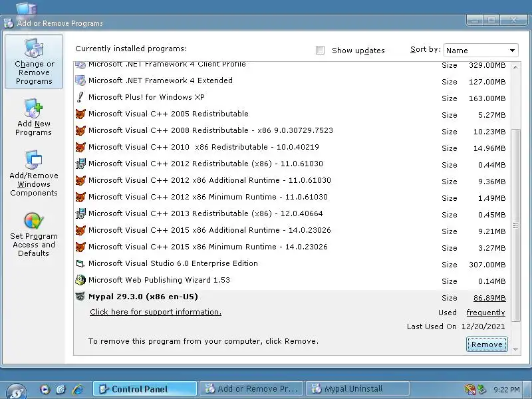
Task: Select Visual C++ 2012 Redistributable (x86) 11.0.61030
Action: point(292,164)
